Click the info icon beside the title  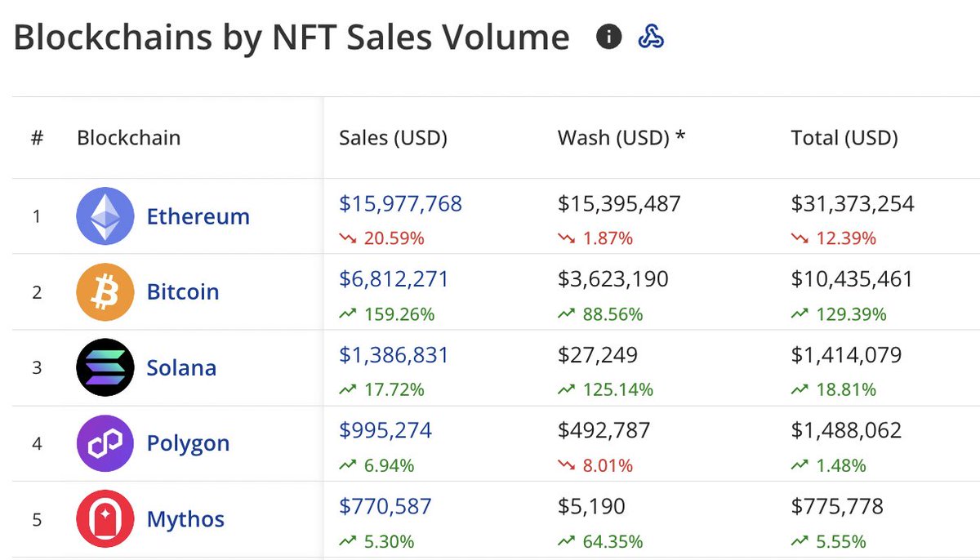point(608,37)
